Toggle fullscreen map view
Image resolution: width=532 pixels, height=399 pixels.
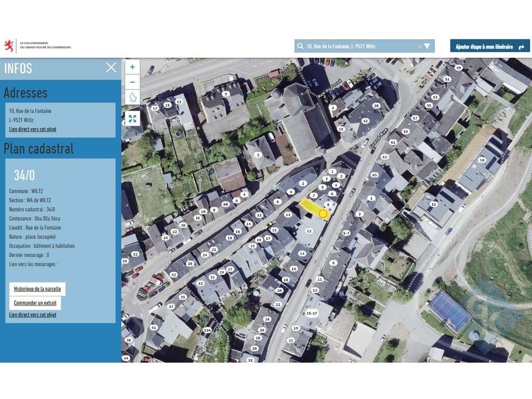132,118
